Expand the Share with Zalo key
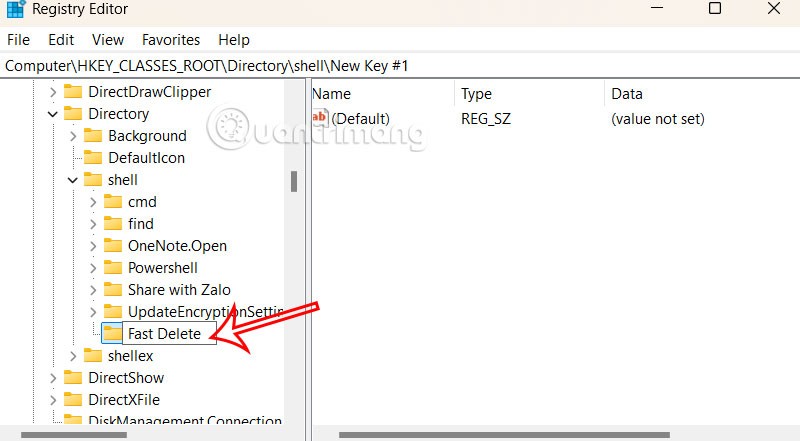The width and height of the screenshot is (800, 441). pos(92,290)
